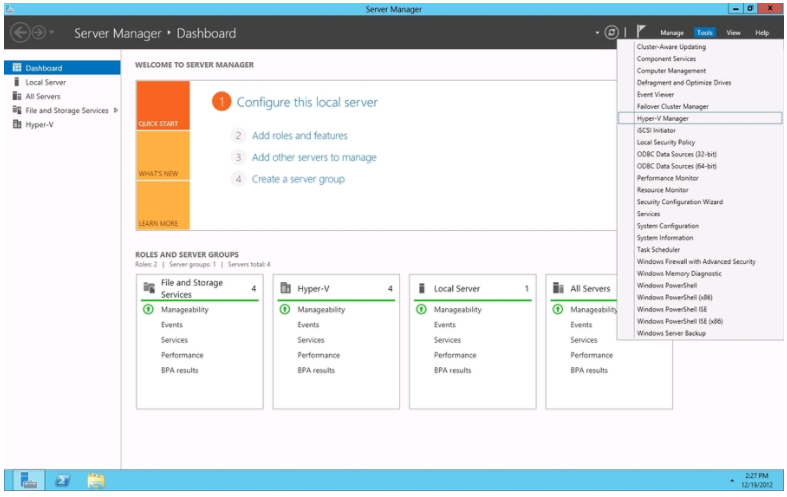Screen dimensions: 787x497
Task: Open the Manage menu
Action: point(672,33)
